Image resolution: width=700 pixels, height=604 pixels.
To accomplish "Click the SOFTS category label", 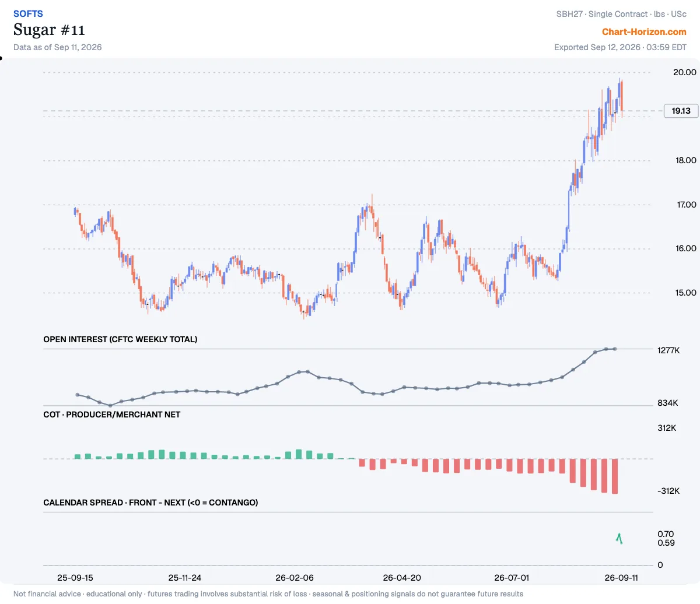I will point(28,13).
